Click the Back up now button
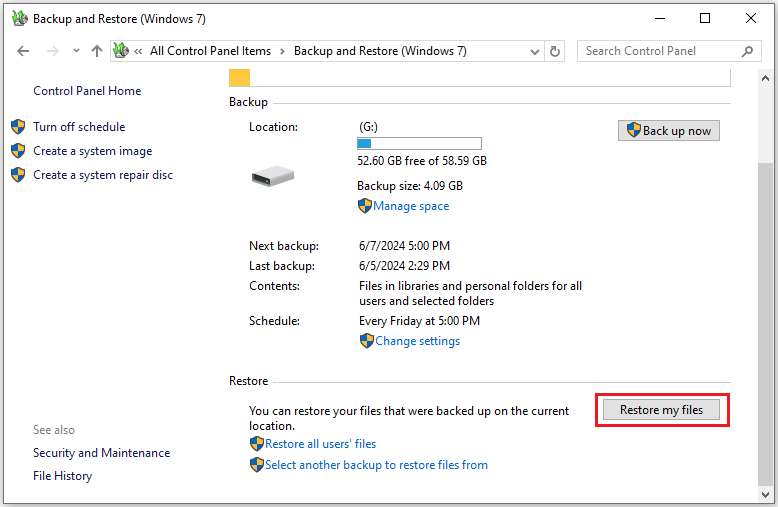The width and height of the screenshot is (778, 507). (668, 130)
